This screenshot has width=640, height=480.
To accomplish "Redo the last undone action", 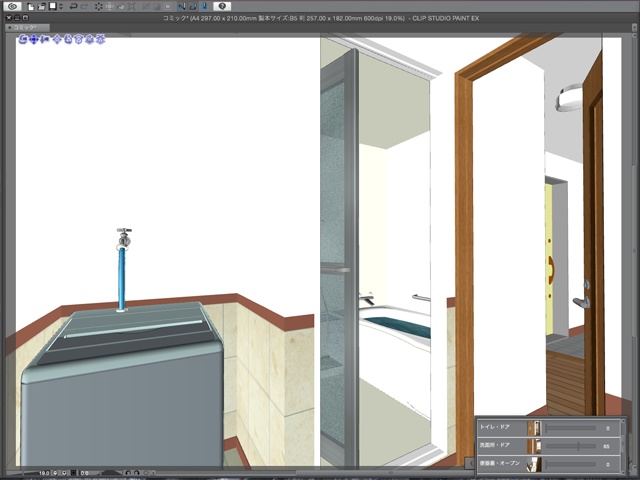I will coord(84,7).
